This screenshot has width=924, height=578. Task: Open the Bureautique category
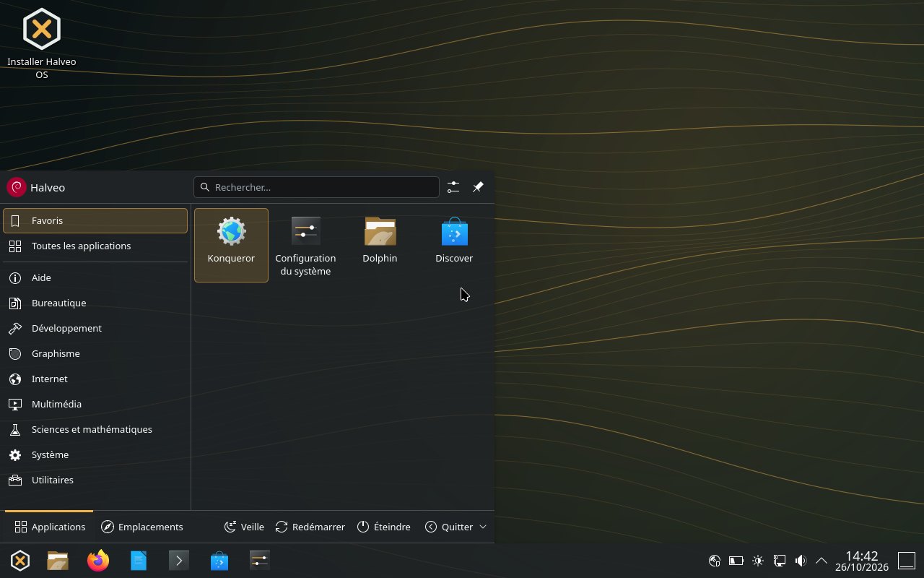[x=95, y=303]
